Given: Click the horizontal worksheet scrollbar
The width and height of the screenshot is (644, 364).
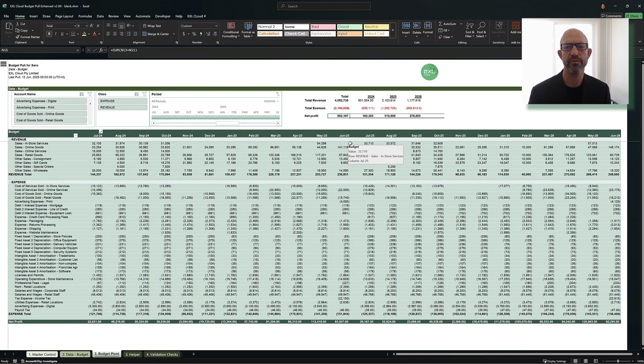Looking at the screenshot, I should tap(514, 354).
